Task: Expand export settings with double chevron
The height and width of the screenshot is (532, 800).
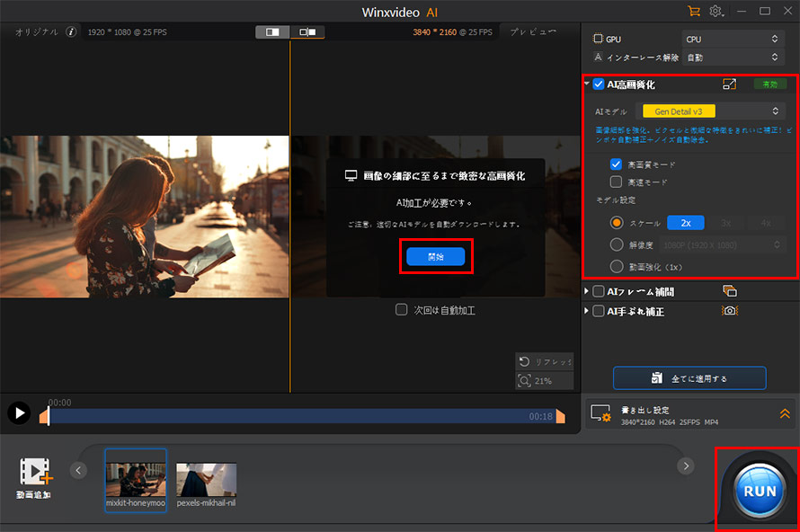Action: (784, 413)
